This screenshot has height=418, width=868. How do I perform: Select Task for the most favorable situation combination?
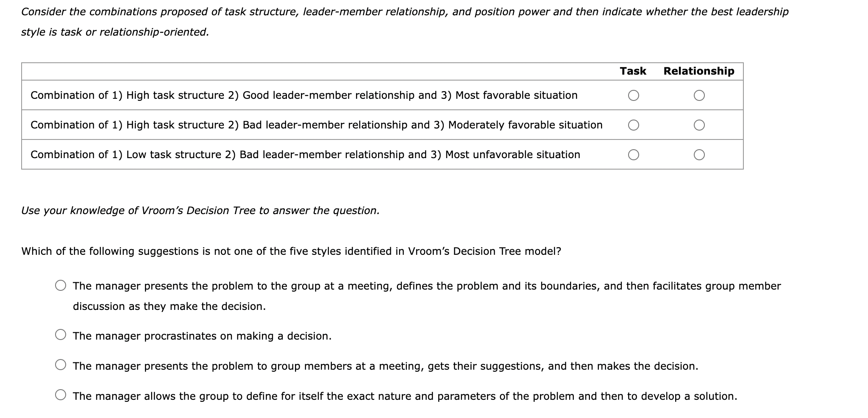[x=634, y=95]
